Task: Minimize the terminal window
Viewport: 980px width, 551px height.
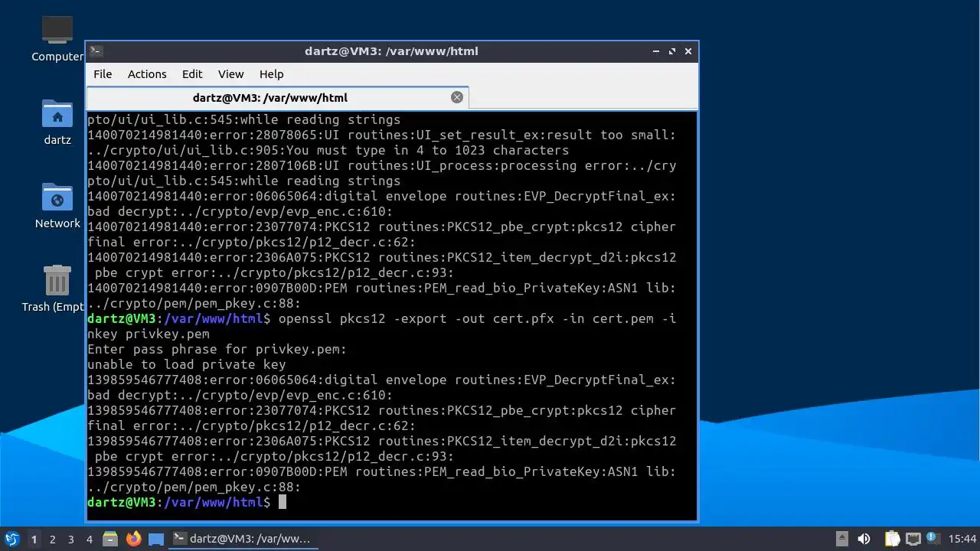Action: (x=656, y=51)
